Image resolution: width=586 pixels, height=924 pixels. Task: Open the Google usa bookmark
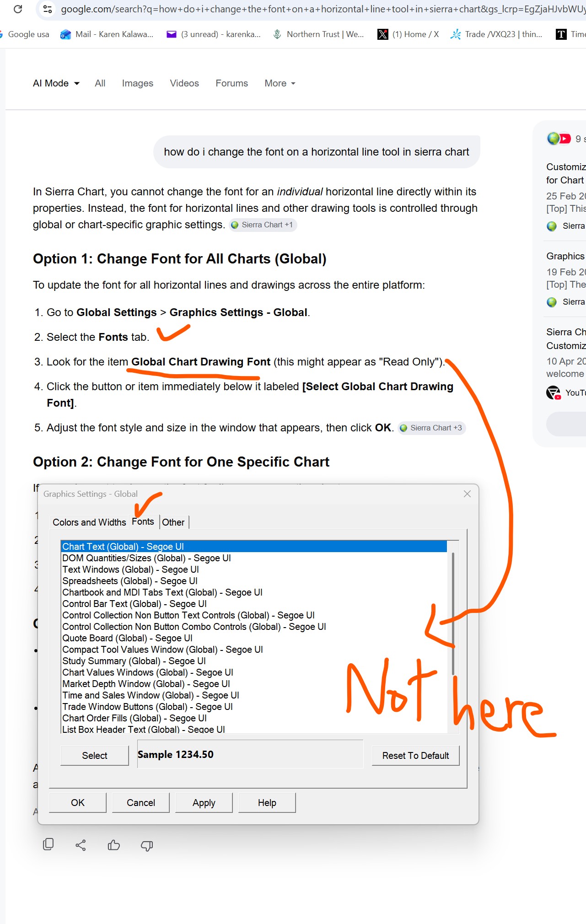[25, 34]
